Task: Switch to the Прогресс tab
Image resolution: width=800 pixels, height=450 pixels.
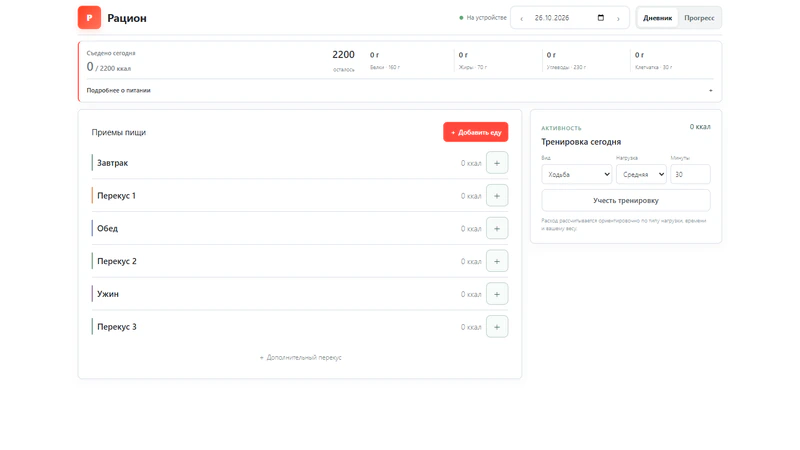Action: pos(699,18)
